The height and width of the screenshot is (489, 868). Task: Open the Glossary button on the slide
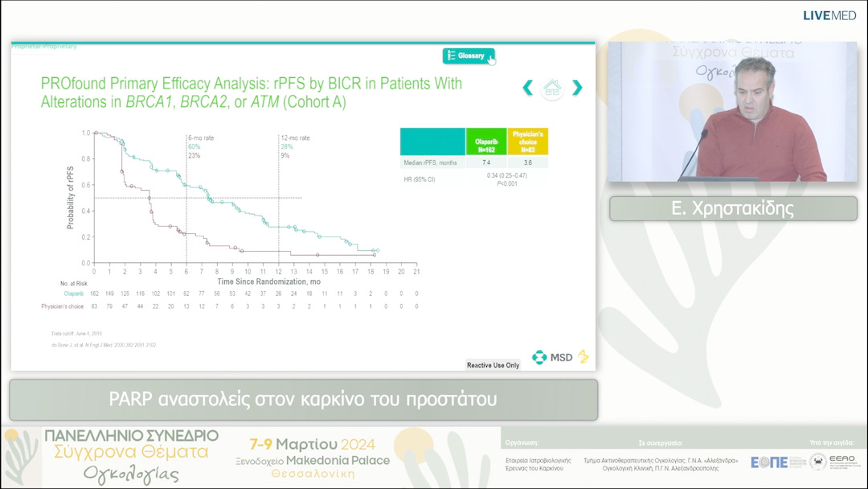point(468,55)
